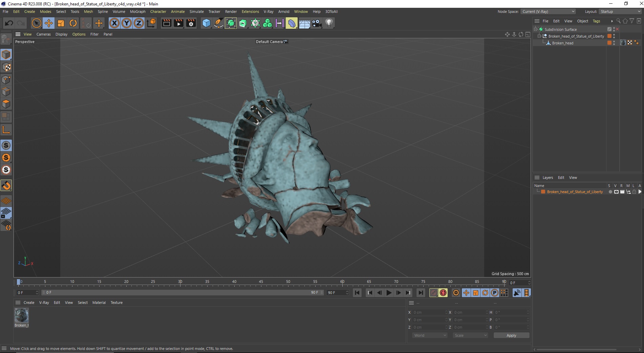This screenshot has height=353, width=644.
Task: Add a Light object
Action: pyautogui.click(x=329, y=23)
